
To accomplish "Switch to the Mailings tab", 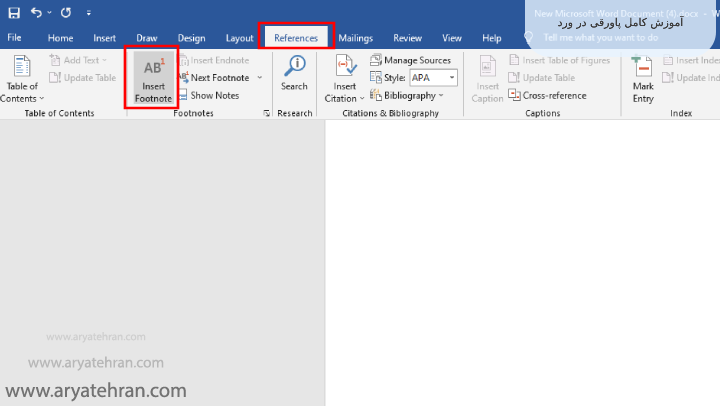I will 355,38.
